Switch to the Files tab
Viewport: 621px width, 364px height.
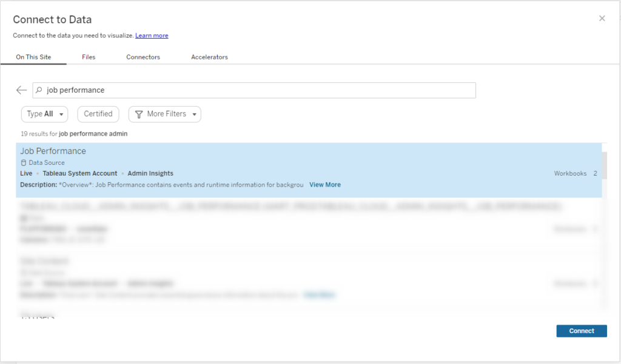coord(89,56)
